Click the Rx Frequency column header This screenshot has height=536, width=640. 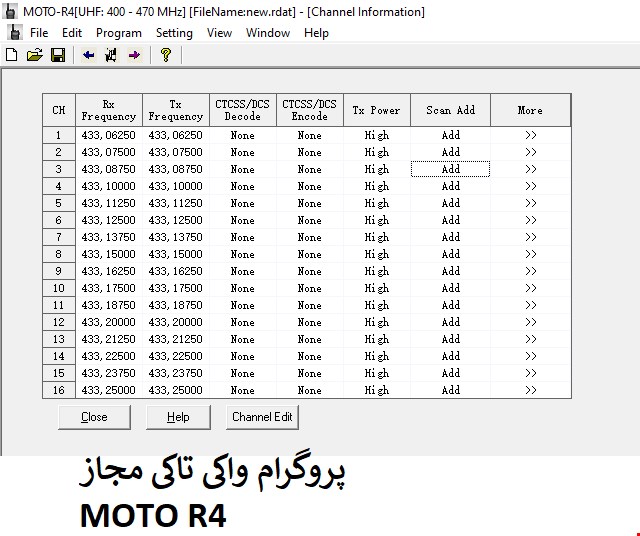(x=109, y=110)
